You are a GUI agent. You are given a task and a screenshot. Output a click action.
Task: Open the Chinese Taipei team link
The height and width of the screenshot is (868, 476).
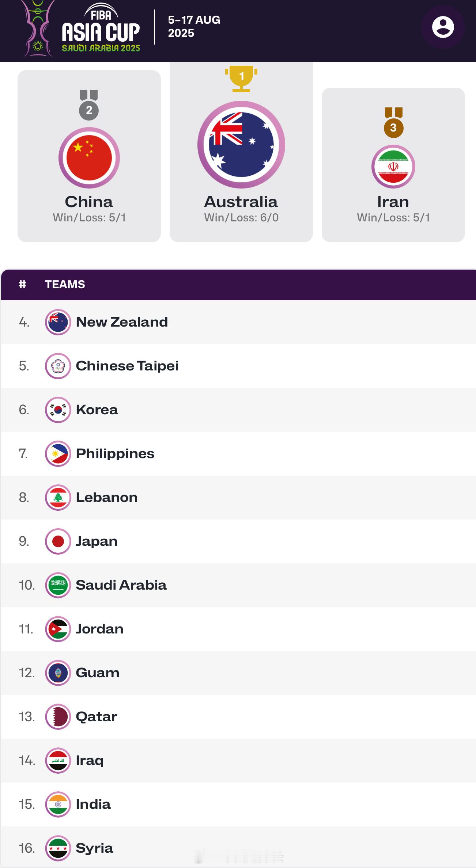click(x=127, y=366)
